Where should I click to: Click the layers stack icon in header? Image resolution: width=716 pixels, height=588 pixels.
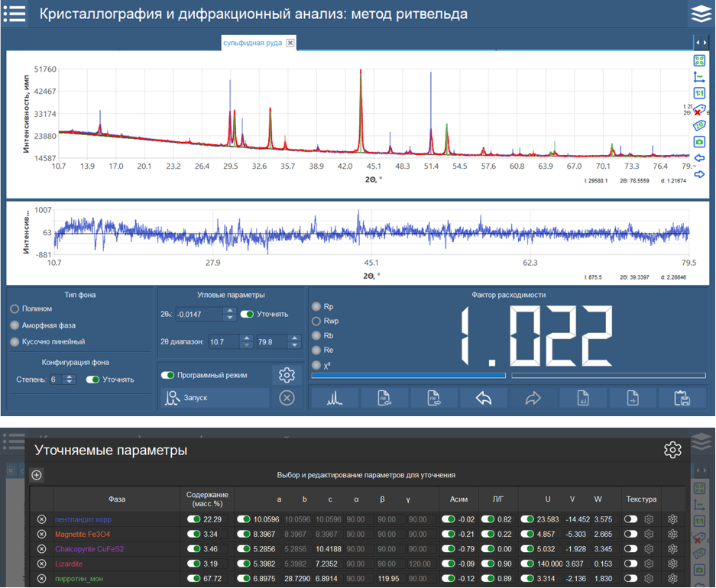700,14
